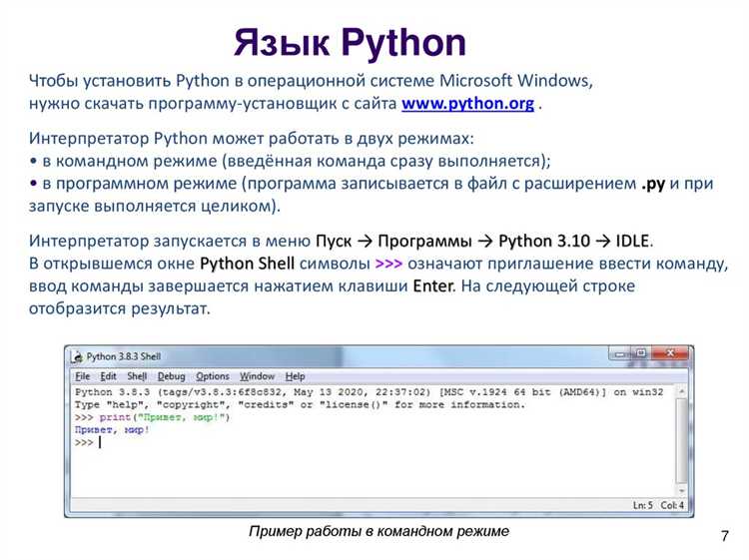Click the caption "Пример работы в командном режиме"
Screen dimensions: 749x560
click(x=378, y=531)
